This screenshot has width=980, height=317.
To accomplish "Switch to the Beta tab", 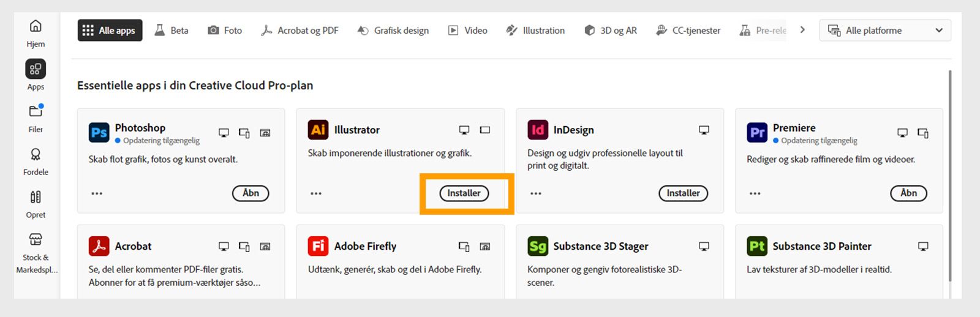I will pyautogui.click(x=171, y=31).
